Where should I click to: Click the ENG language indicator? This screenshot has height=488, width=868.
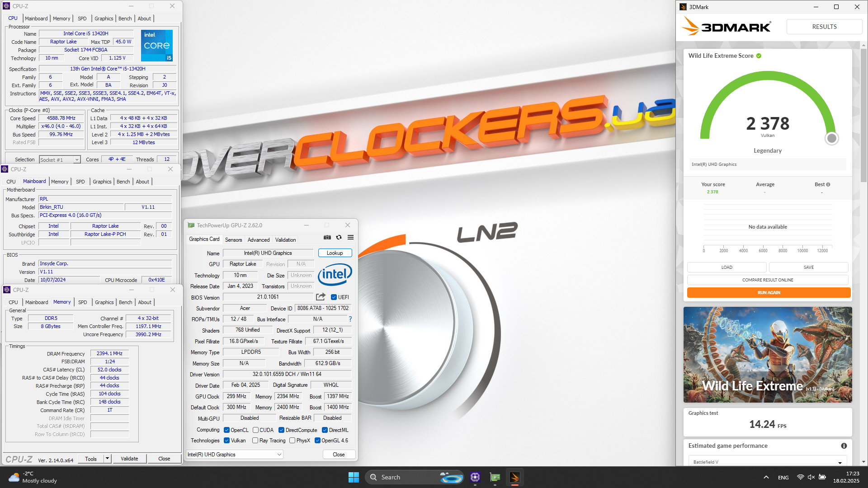[783, 477]
